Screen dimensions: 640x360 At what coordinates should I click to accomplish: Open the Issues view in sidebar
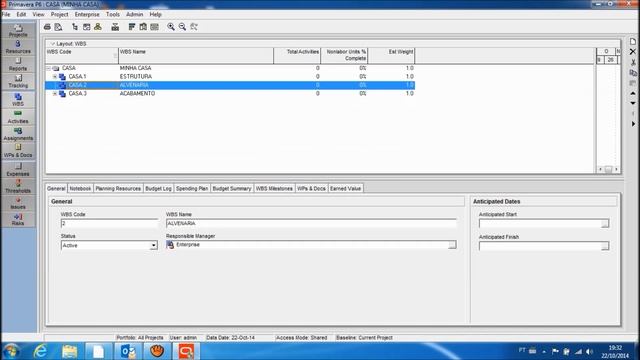coord(18,203)
